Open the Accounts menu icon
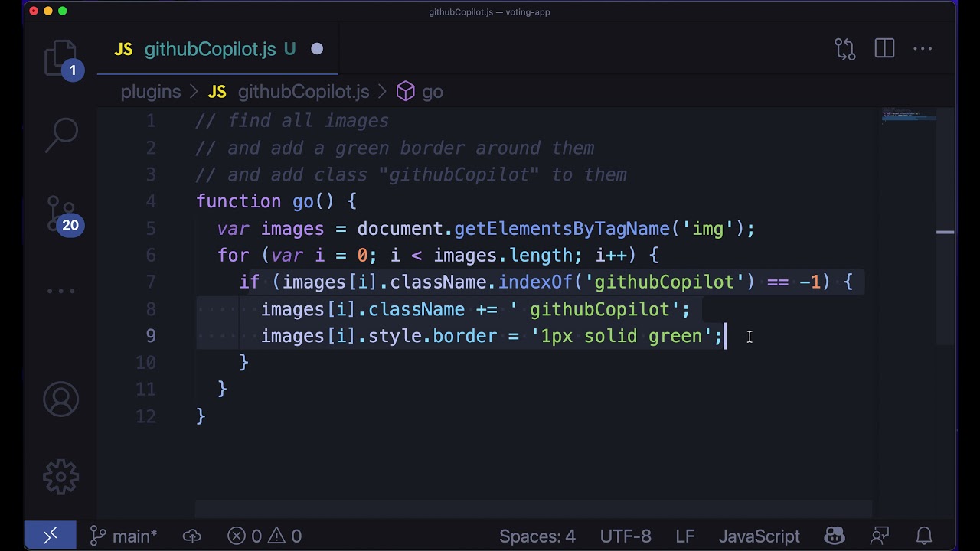 click(x=61, y=399)
